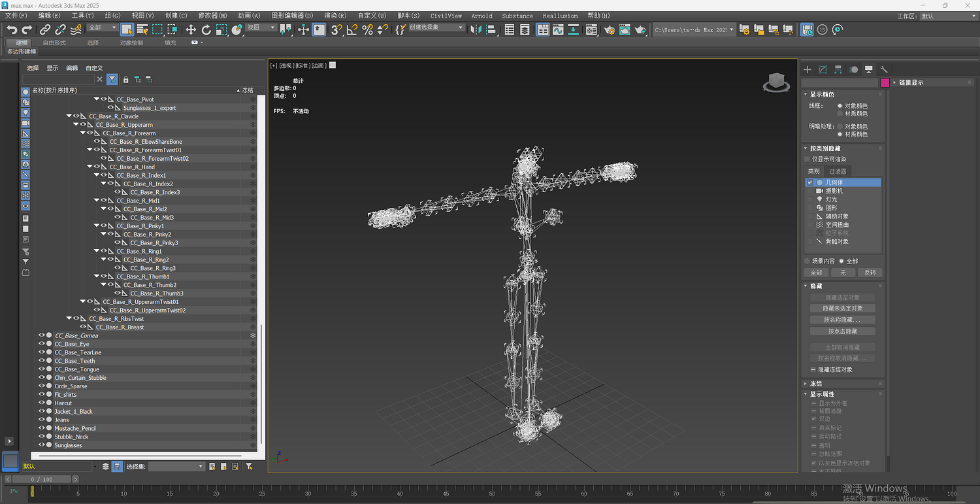The height and width of the screenshot is (504, 980).
Task: Toggle the 灯光 category checkbox
Action: tap(810, 199)
